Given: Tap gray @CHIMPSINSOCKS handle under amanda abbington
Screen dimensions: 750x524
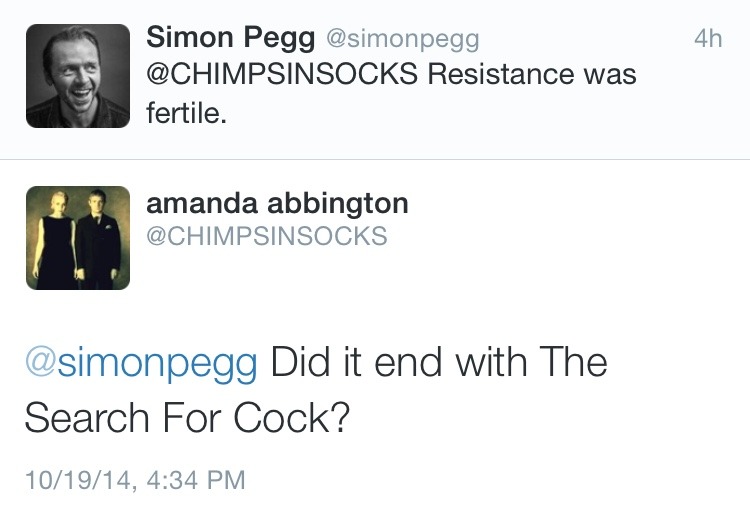Looking at the screenshot, I should 266,236.
